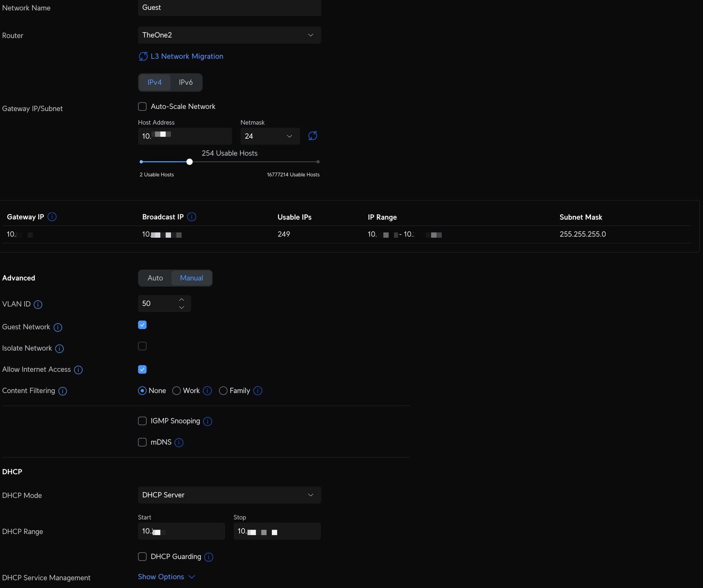
Task: Open the Guest Network info tooltip
Action: click(x=58, y=327)
